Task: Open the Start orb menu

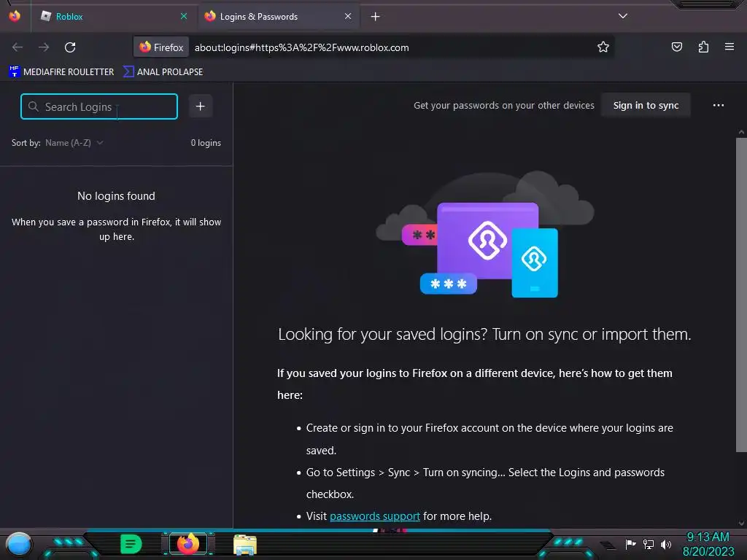Action: [19, 544]
